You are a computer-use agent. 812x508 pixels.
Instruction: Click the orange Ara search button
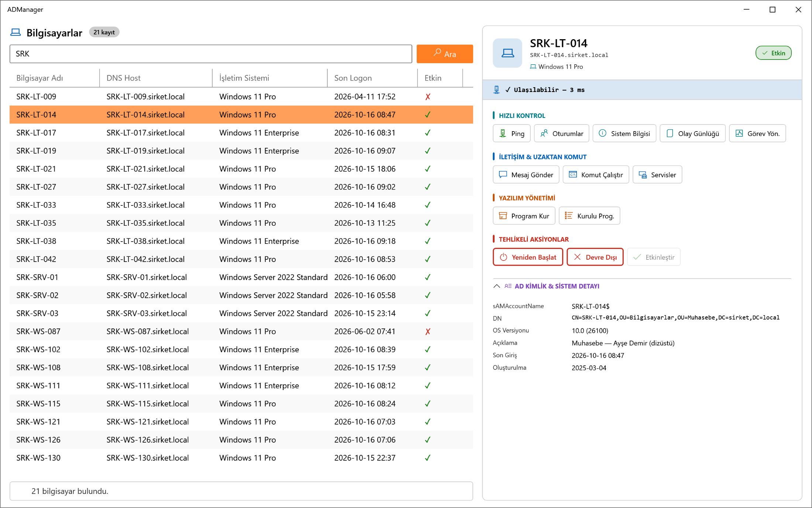[x=445, y=54]
